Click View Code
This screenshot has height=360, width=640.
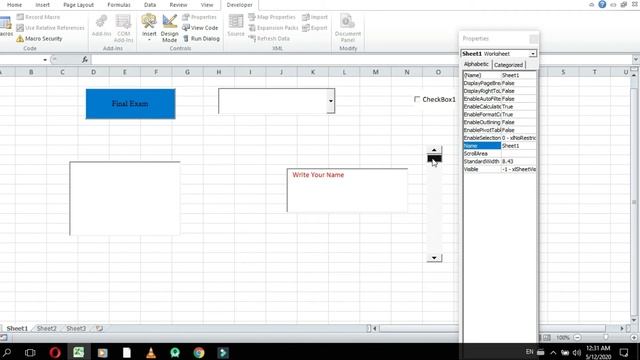click(200, 28)
